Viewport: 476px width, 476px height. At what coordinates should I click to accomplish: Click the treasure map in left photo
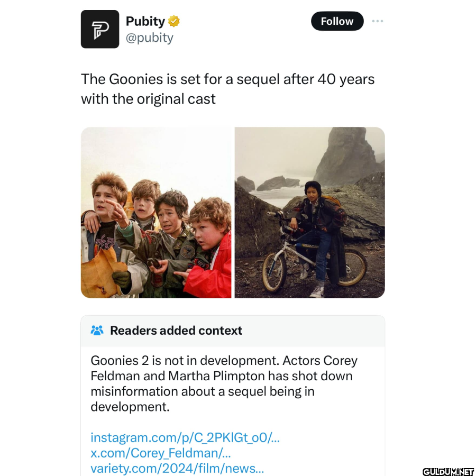coord(102,272)
